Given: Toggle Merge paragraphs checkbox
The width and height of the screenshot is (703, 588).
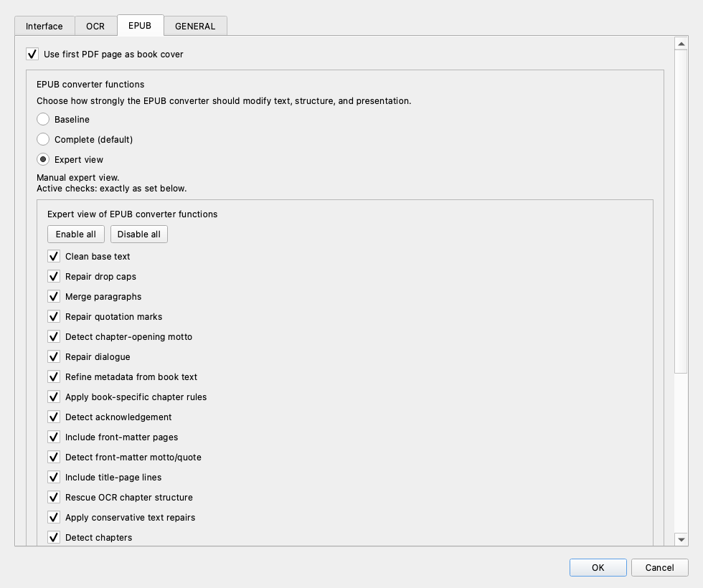Looking at the screenshot, I should point(54,297).
